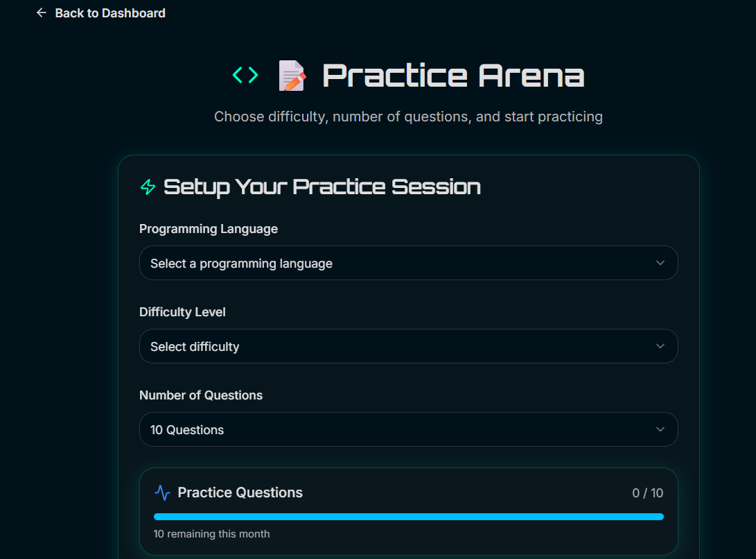
Task: Click the difficulty dropdown chevron arrow
Action: (x=660, y=346)
